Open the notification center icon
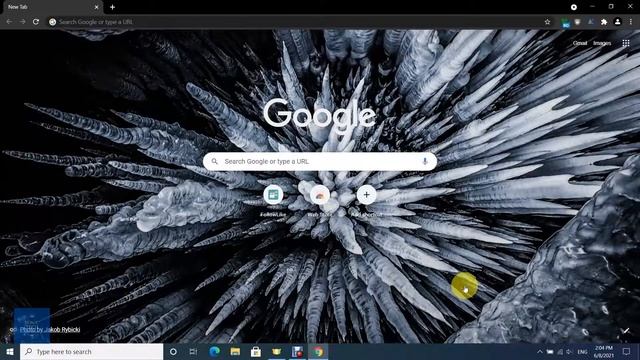640x360 pixels. pyautogui.click(x=627, y=351)
